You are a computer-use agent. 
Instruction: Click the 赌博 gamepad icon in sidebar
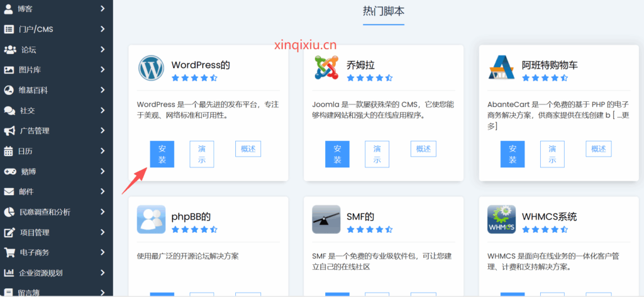click(x=9, y=171)
